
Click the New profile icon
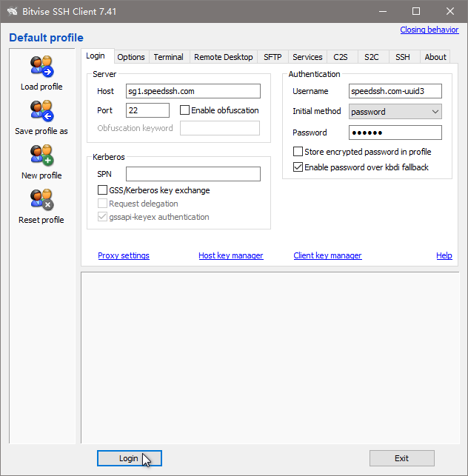coord(41,155)
